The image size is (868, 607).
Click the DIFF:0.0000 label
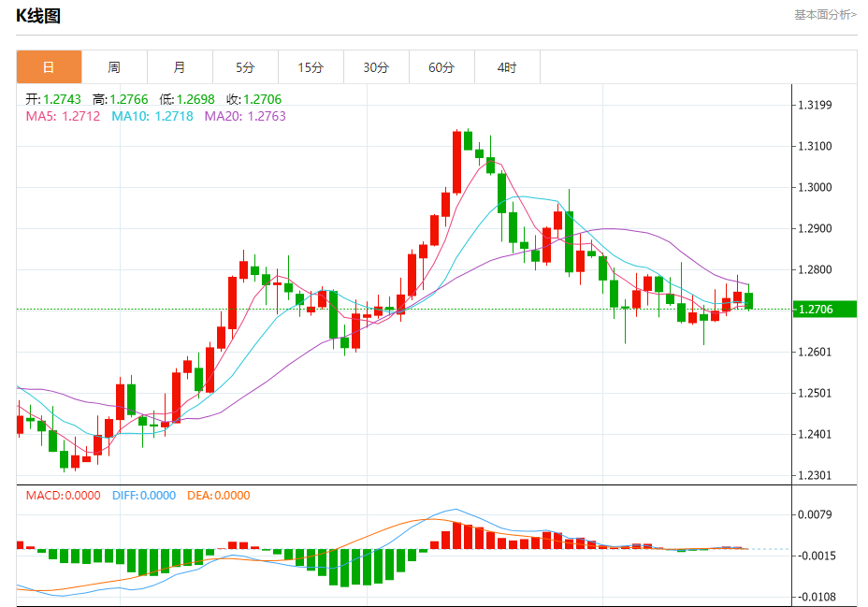click(144, 495)
